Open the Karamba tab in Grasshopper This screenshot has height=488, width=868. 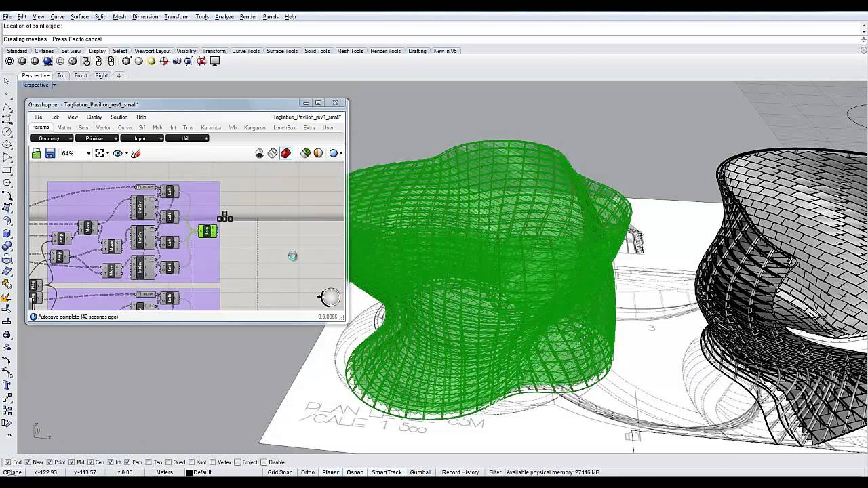tap(211, 127)
